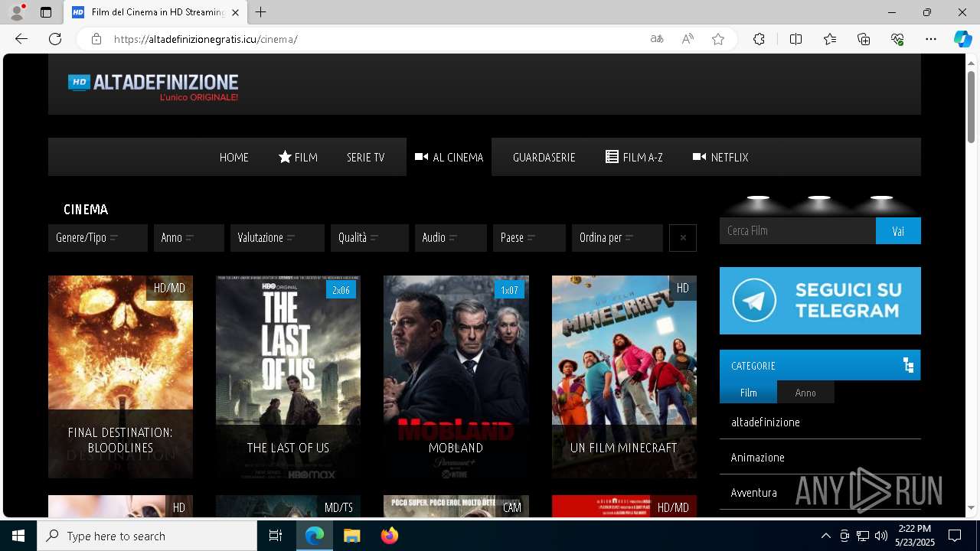The width and height of the screenshot is (980, 551).
Task: Open Edge Settings and more menu
Action: point(931,39)
